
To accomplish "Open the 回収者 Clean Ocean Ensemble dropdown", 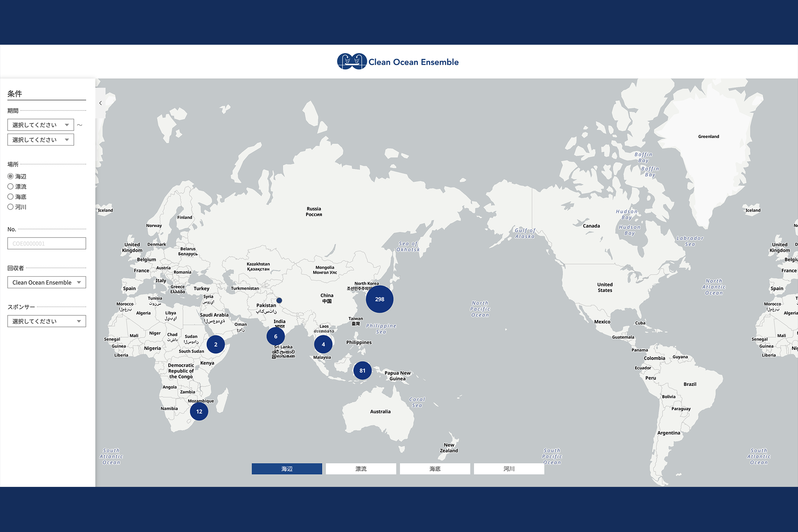I will click(47, 282).
